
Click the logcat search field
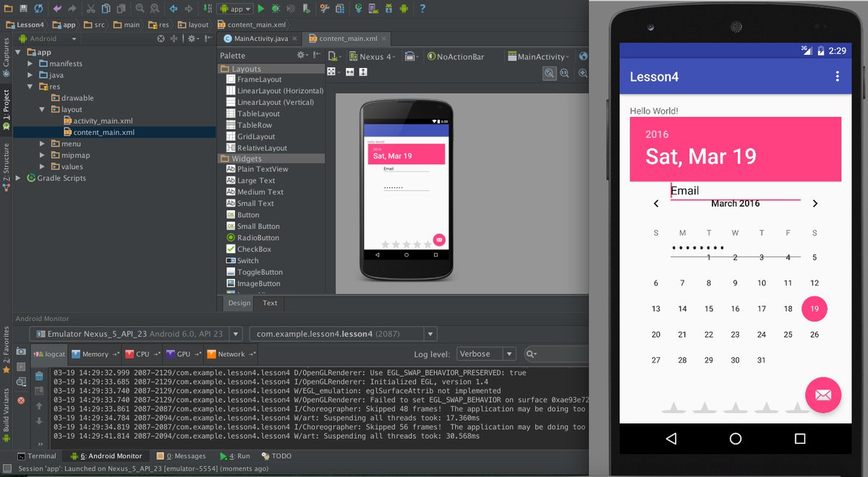[x=557, y=354]
